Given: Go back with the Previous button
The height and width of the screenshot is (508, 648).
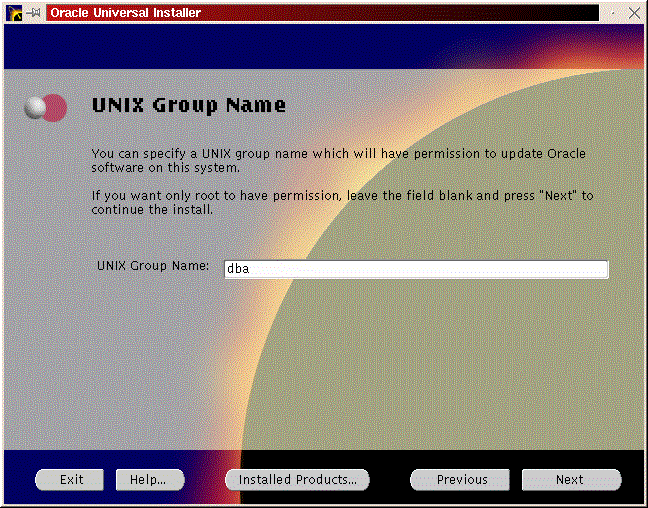Looking at the screenshot, I should 462,480.
